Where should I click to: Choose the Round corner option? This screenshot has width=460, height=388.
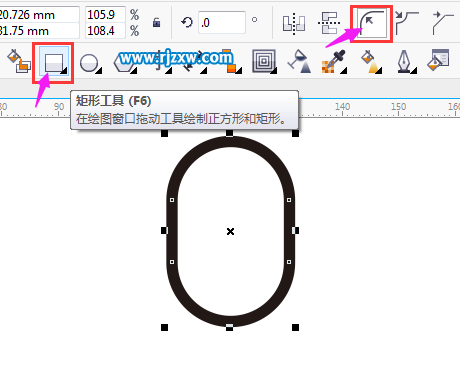[x=372, y=23]
